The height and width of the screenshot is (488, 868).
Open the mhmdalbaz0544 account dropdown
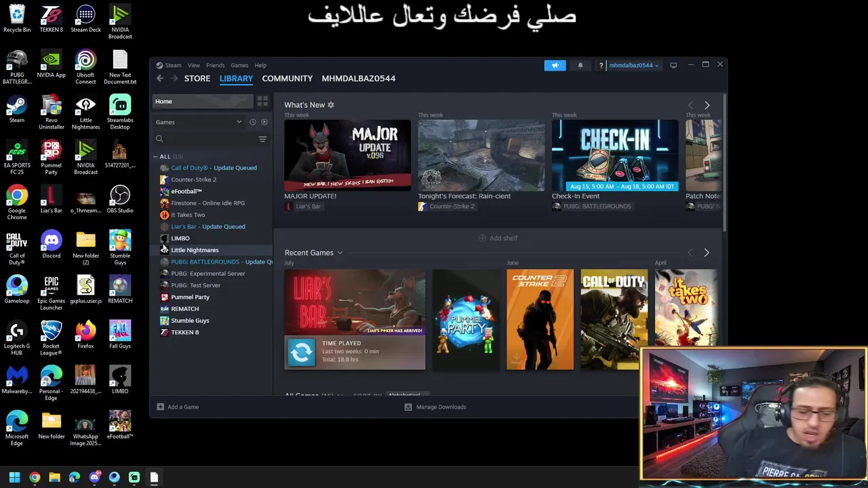click(633, 66)
